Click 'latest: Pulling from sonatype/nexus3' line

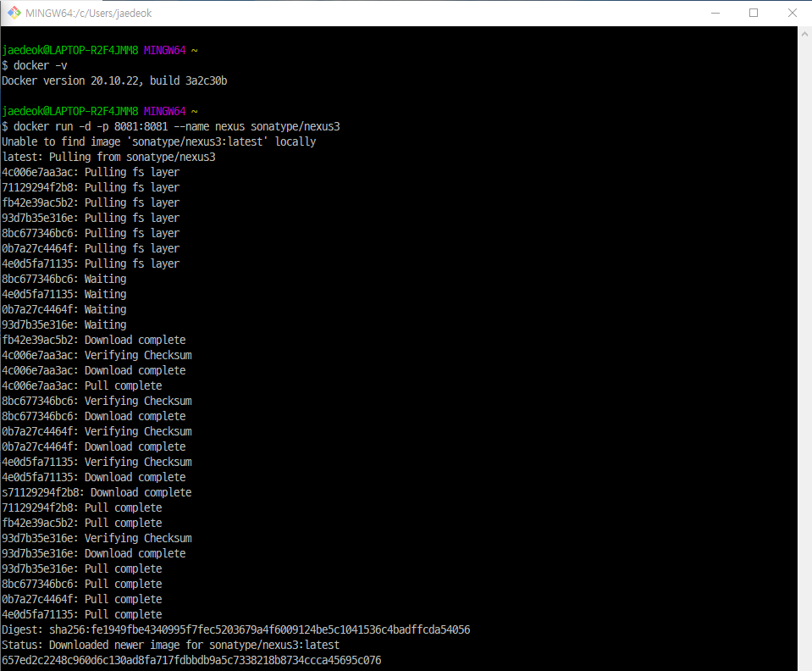[x=108, y=157]
